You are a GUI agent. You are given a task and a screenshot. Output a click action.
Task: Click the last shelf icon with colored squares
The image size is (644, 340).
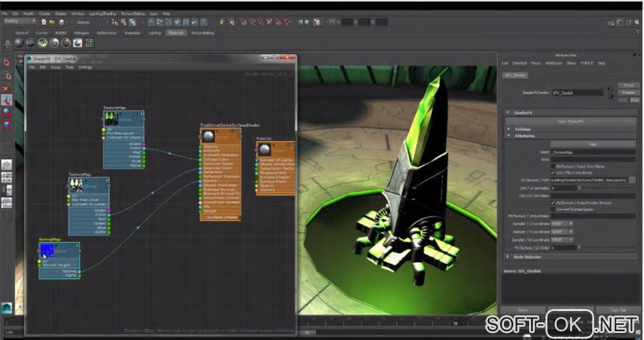click(x=89, y=43)
